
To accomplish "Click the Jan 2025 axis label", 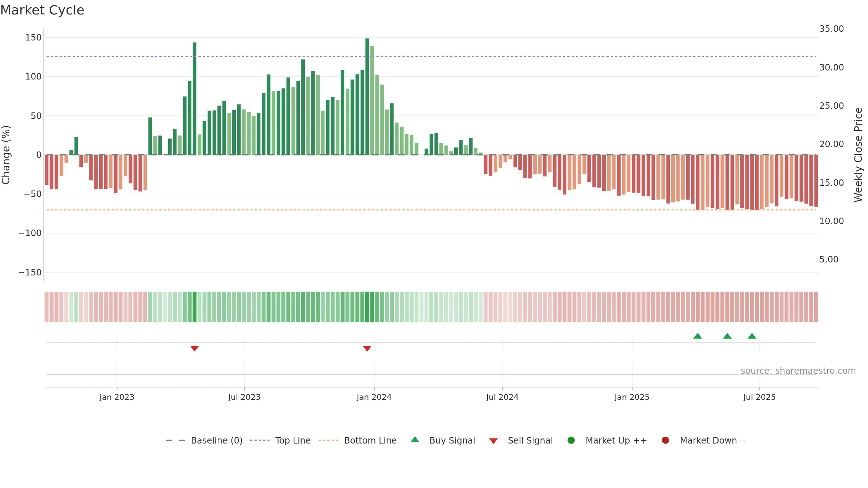I will pyautogui.click(x=632, y=397).
